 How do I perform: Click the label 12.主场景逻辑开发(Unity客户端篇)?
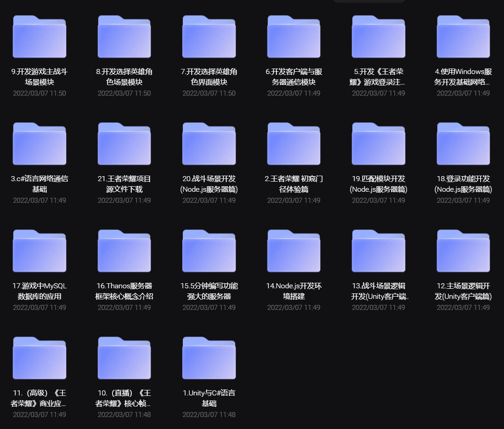pos(463,291)
